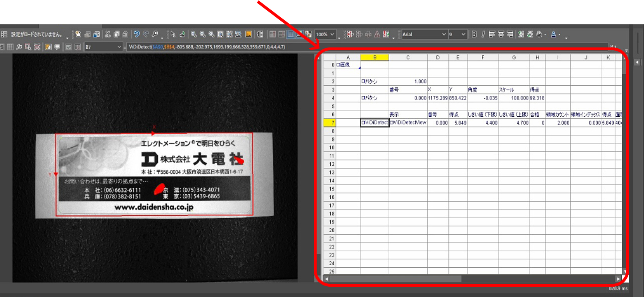
Task: Open the font size 9 dropdown
Action: [463, 34]
